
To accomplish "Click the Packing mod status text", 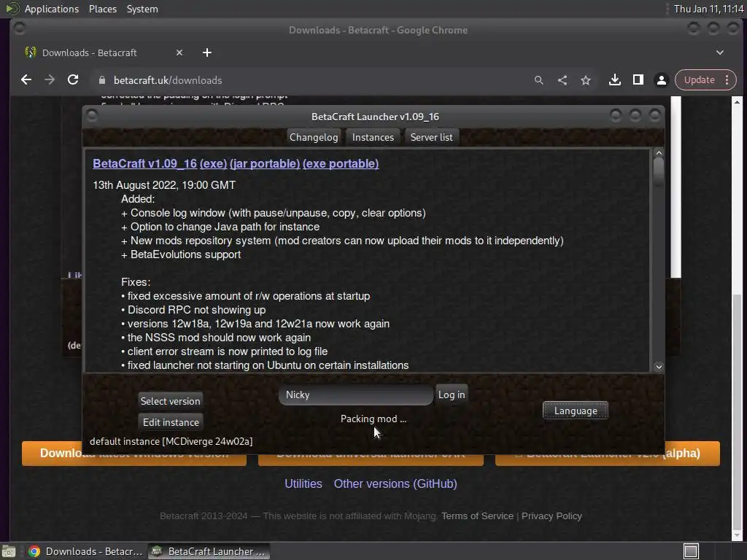I will tap(373, 419).
